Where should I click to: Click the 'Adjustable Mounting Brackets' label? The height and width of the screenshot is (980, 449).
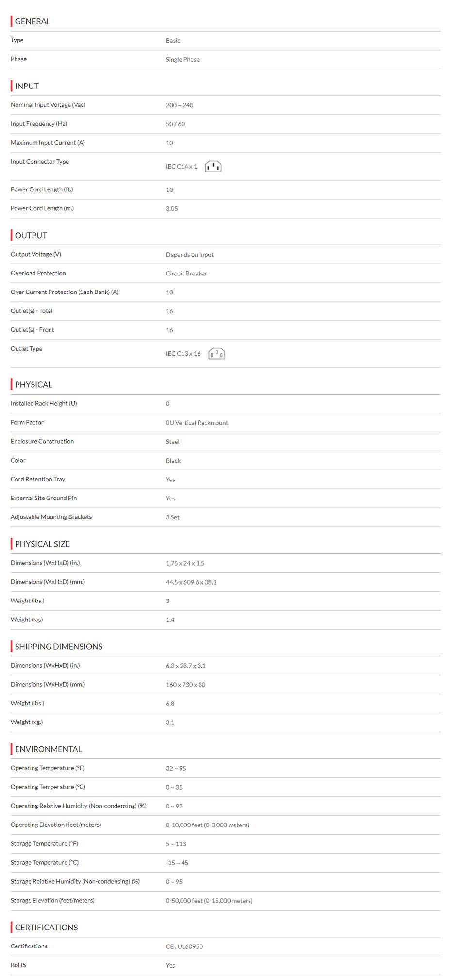[x=51, y=517]
